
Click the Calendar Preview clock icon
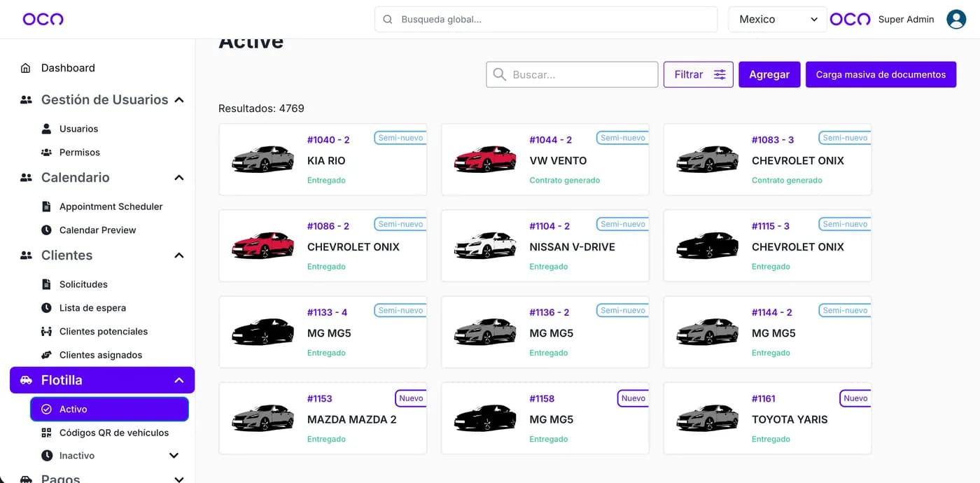click(46, 230)
